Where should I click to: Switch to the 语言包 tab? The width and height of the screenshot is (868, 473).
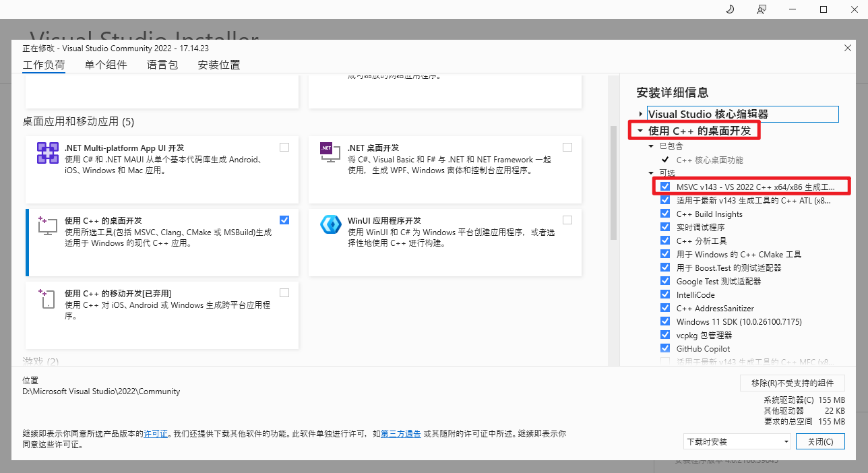point(162,65)
